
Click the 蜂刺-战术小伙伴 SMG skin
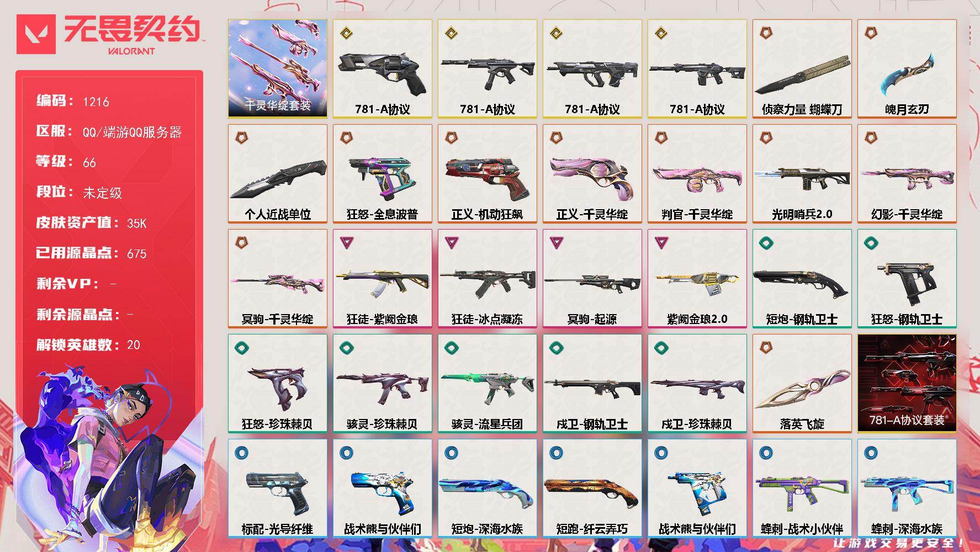pyautogui.click(x=802, y=489)
